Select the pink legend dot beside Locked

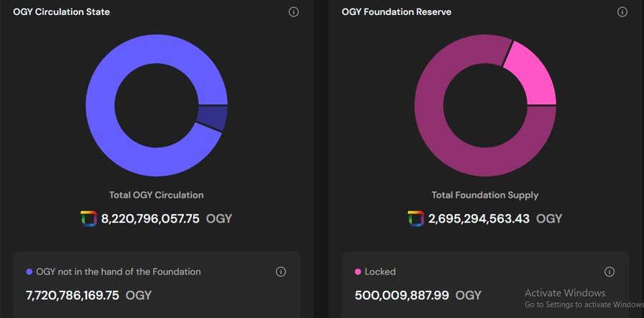(358, 272)
